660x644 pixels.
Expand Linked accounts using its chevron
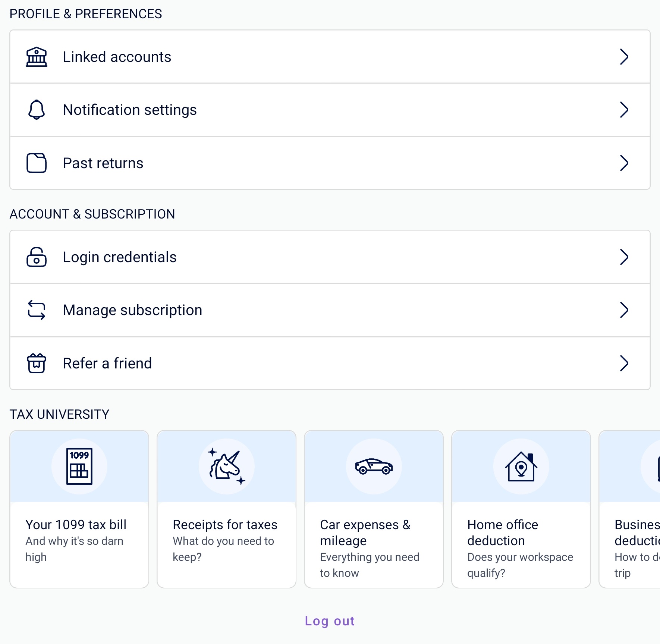(x=624, y=57)
